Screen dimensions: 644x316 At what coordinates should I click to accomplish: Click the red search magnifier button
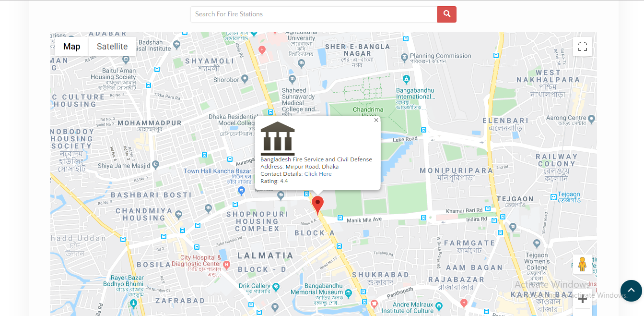(x=446, y=14)
